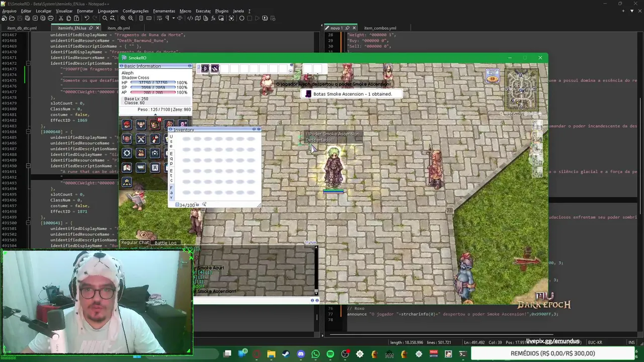Click the SP bar in Basic Information
Viewport: 644px width, 362px height.
(152, 87)
